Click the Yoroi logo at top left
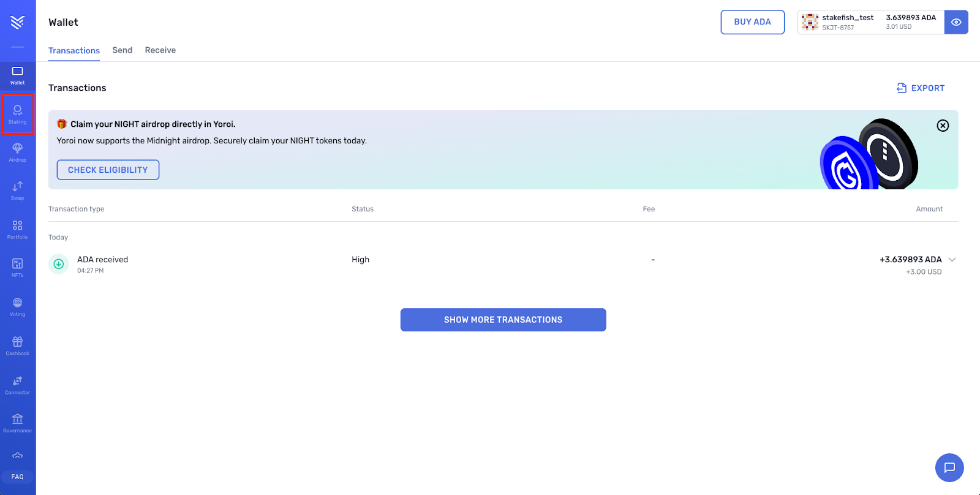The height and width of the screenshot is (495, 980). [x=17, y=23]
